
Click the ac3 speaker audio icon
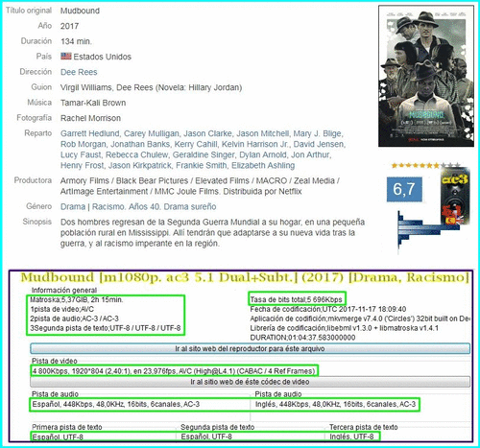click(455, 196)
